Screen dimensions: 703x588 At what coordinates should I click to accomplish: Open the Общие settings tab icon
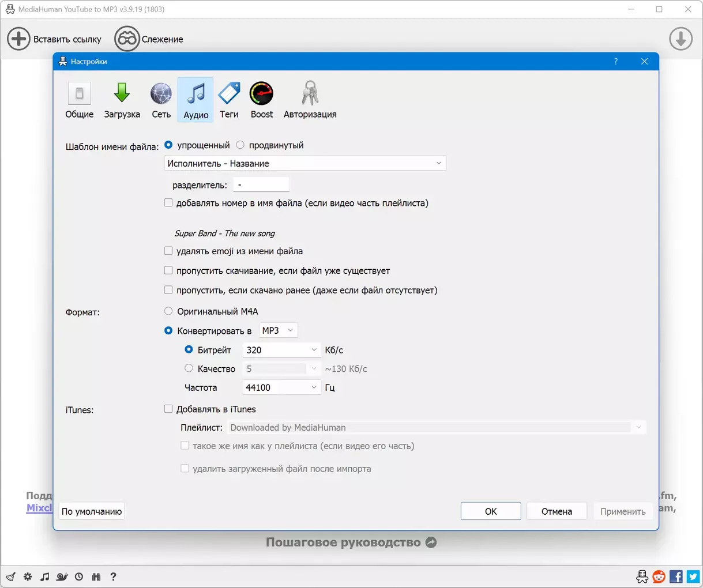[x=80, y=100]
